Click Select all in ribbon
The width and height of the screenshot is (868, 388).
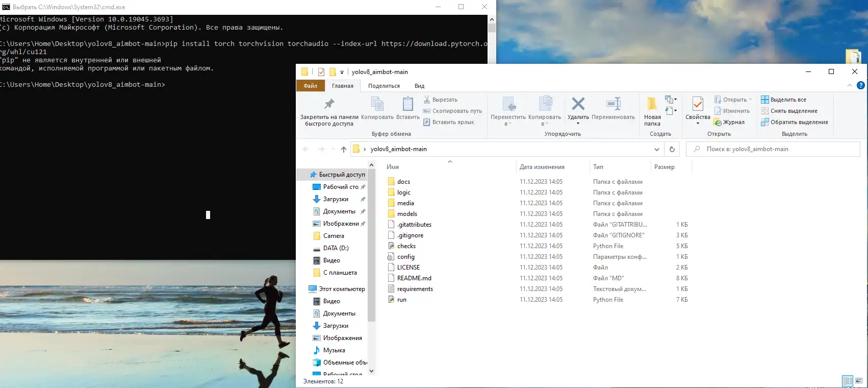tap(788, 100)
